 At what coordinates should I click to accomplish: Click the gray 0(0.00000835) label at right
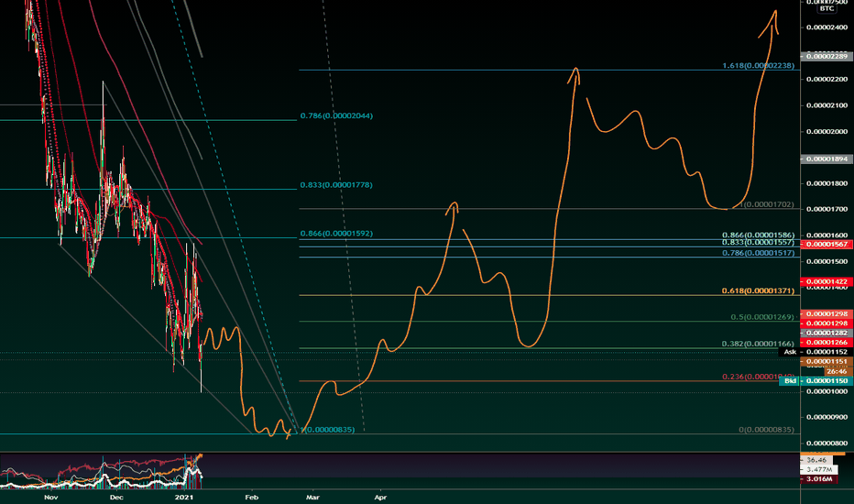pos(766,430)
